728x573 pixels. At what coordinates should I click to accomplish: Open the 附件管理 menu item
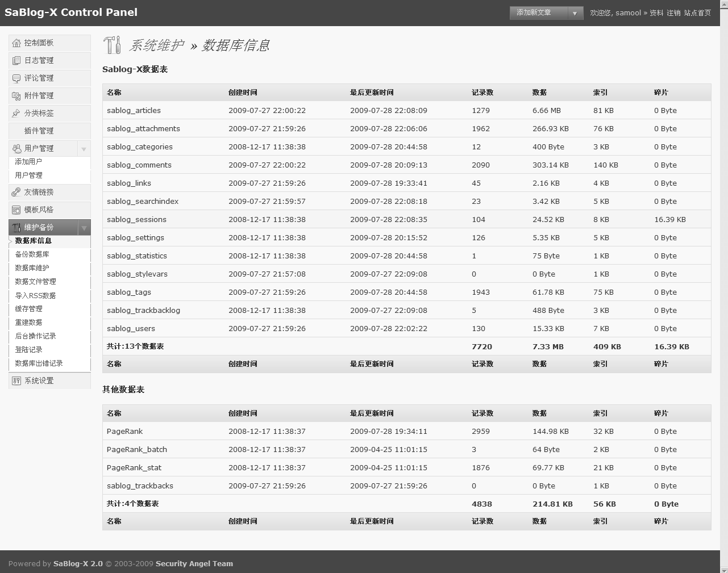click(x=49, y=96)
